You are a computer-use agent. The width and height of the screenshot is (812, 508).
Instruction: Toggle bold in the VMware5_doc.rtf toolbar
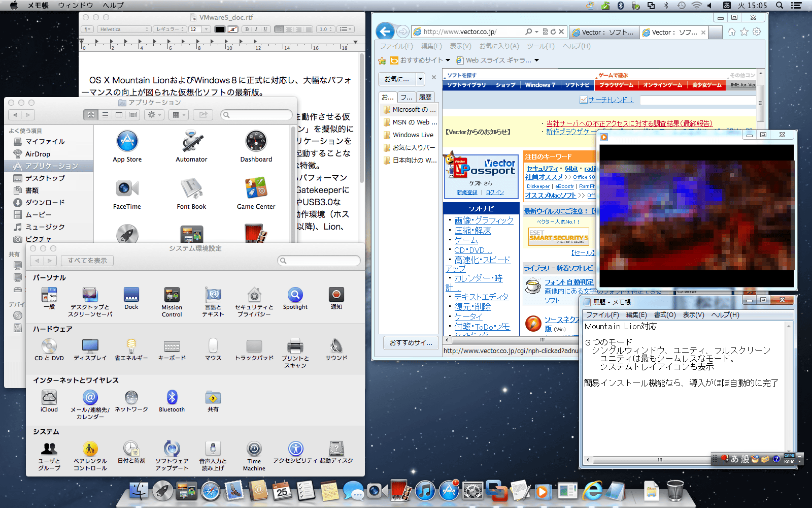click(x=247, y=29)
